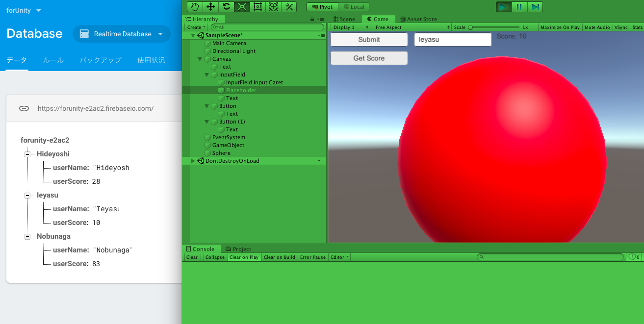The height and width of the screenshot is (324, 644).
Task: Open the Create dropdown in Hierarchy
Action: (196, 27)
